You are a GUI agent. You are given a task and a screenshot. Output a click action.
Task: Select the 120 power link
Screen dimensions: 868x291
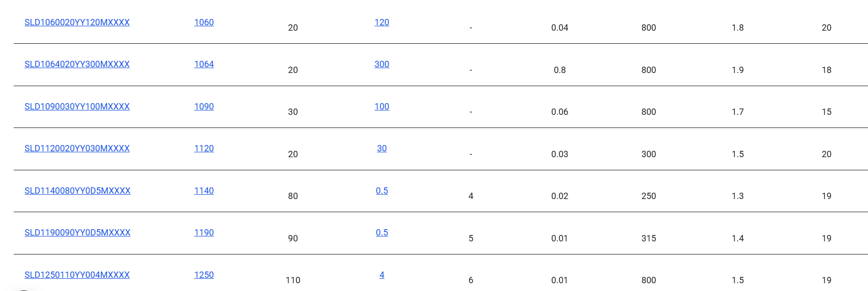coord(382,22)
